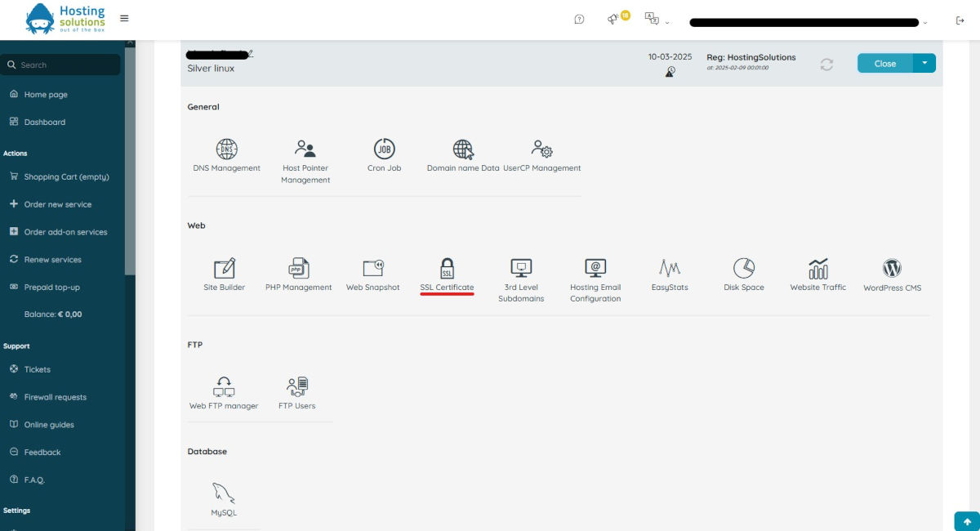Viewport: 980px width, 531px height.
Task: Expand the Close button dropdown arrow
Action: [924, 63]
